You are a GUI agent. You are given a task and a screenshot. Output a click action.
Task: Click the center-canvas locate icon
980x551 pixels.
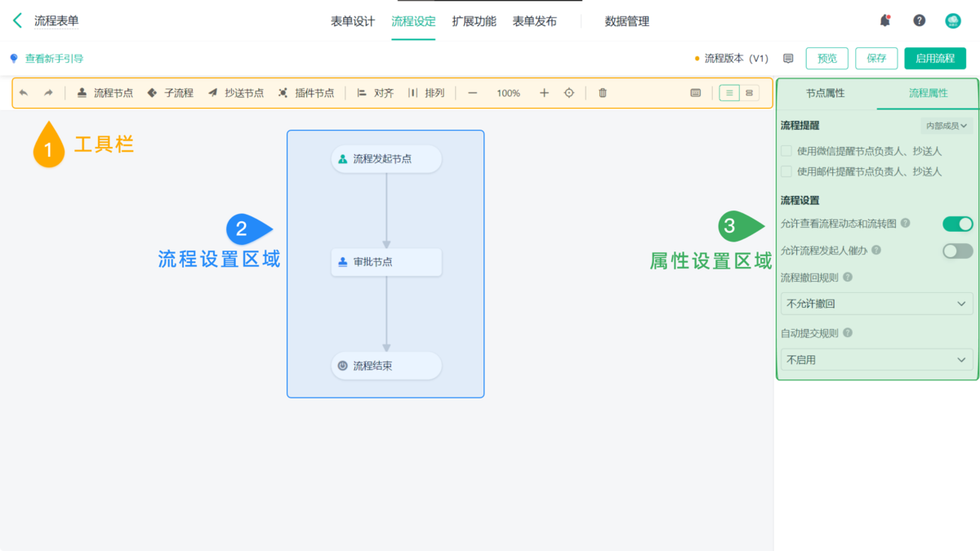[569, 93]
